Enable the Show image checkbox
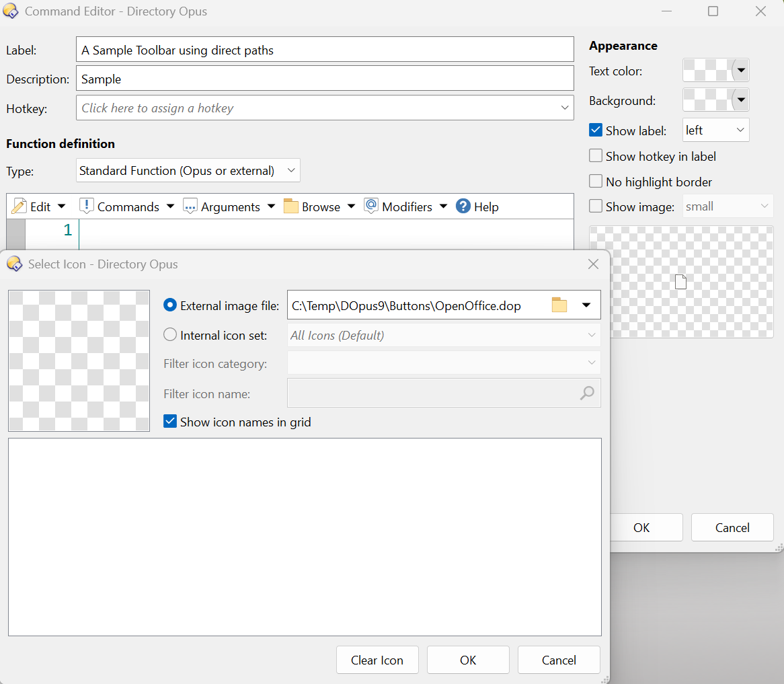This screenshot has height=684, width=784. click(596, 206)
